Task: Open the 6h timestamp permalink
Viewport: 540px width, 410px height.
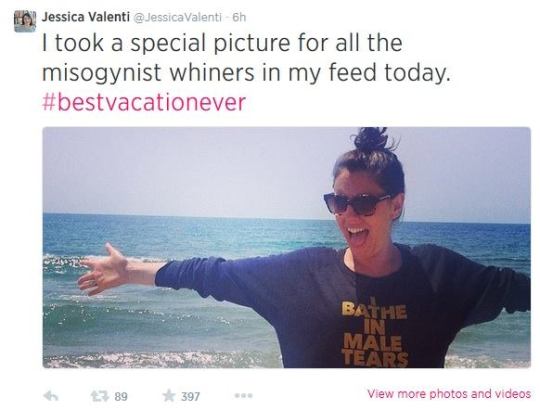Action: [239, 17]
